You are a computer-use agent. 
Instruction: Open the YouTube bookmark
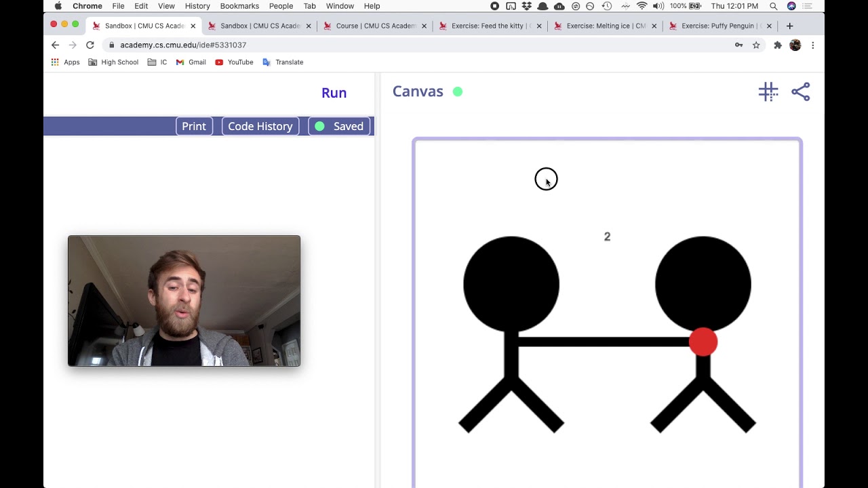(234, 62)
